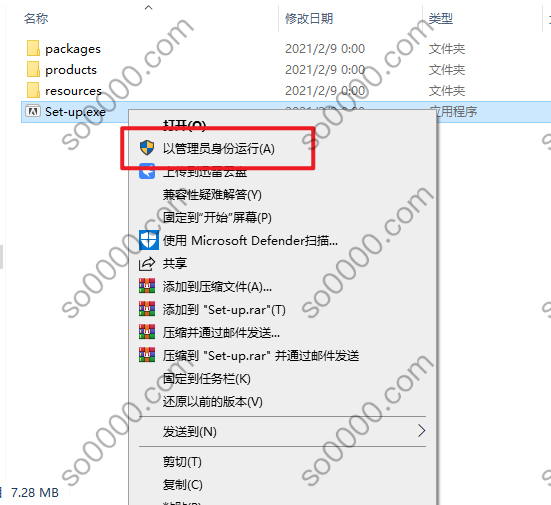
Task: Click WinRAR icon beside 添加到压缩文件(A)
Action: point(147,286)
